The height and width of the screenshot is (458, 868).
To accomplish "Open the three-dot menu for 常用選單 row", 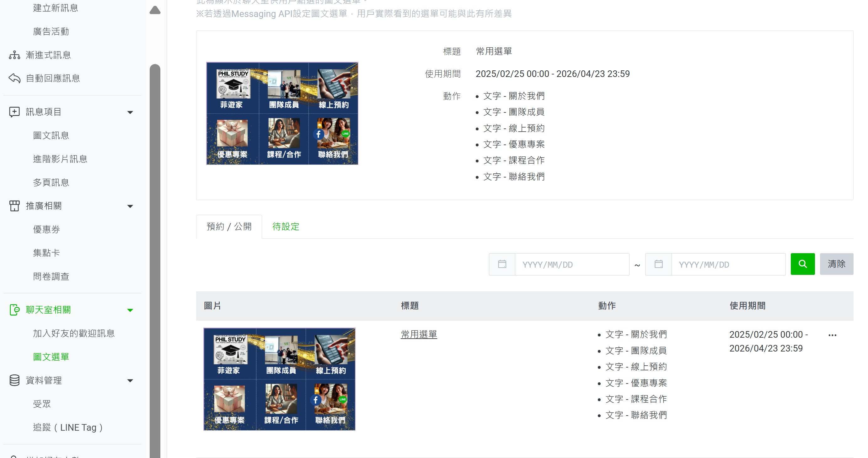I will pos(832,335).
